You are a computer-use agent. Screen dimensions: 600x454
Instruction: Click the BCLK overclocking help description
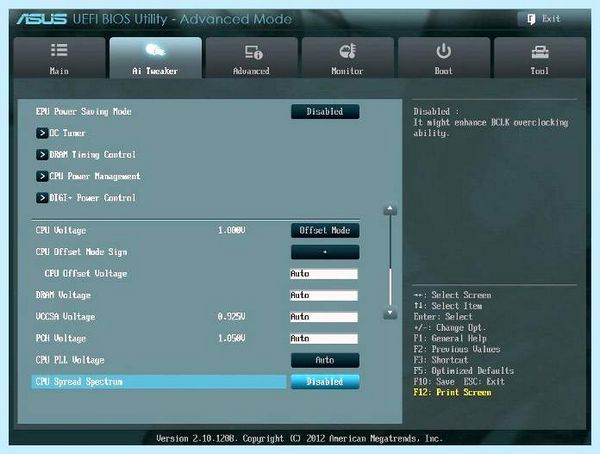[491, 122]
